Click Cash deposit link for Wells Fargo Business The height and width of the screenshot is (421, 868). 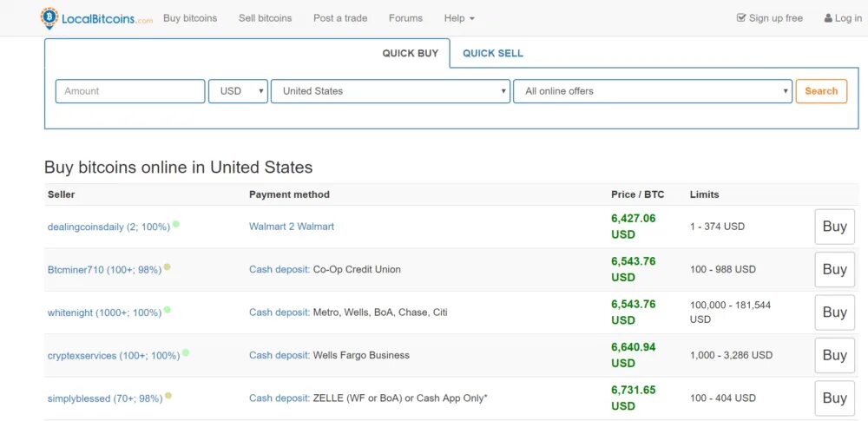click(279, 355)
